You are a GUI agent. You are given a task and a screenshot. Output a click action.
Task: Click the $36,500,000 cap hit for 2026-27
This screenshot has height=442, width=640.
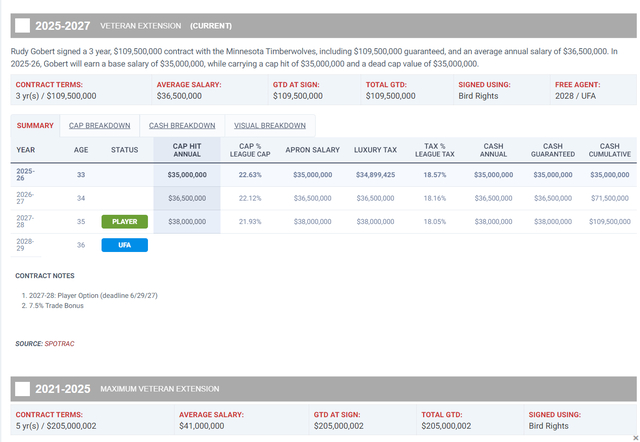pos(187,198)
